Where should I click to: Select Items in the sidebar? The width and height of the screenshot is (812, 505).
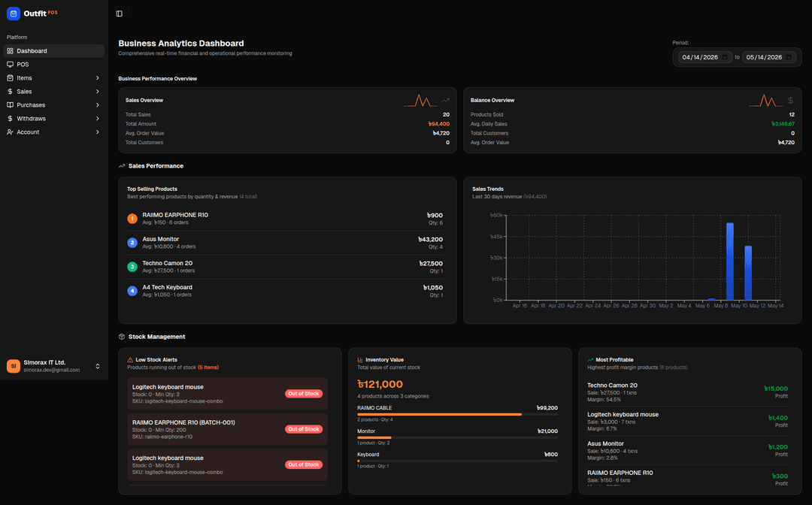54,77
